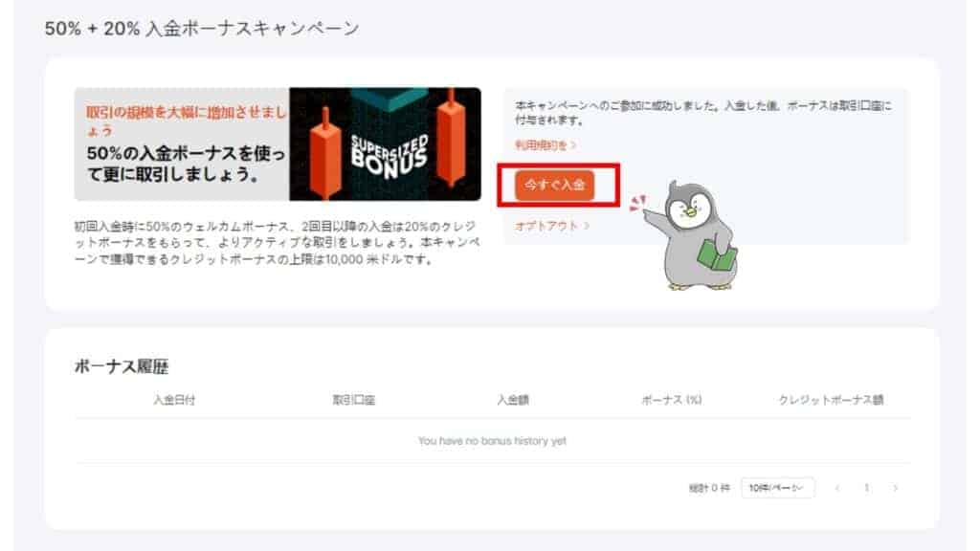Click the 入金額 column header

tap(513, 400)
